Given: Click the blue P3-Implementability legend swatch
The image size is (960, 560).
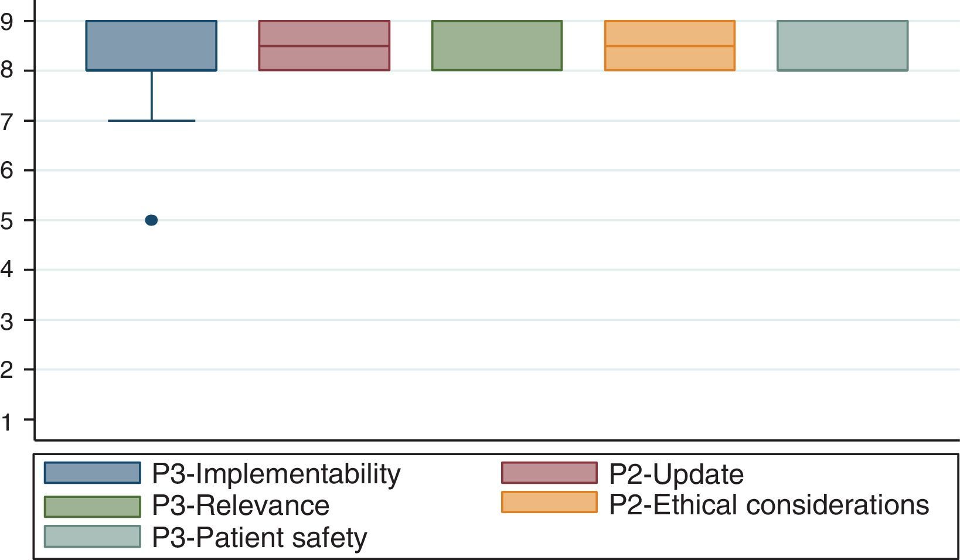Looking at the screenshot, I should (93, 473).
